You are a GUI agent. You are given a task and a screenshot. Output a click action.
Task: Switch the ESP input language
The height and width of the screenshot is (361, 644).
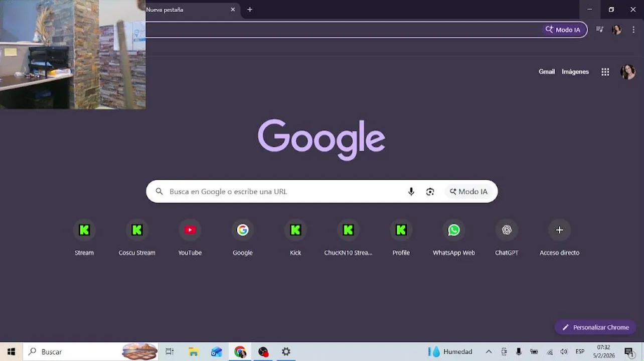pyautogui.click(x=580, y=351)
